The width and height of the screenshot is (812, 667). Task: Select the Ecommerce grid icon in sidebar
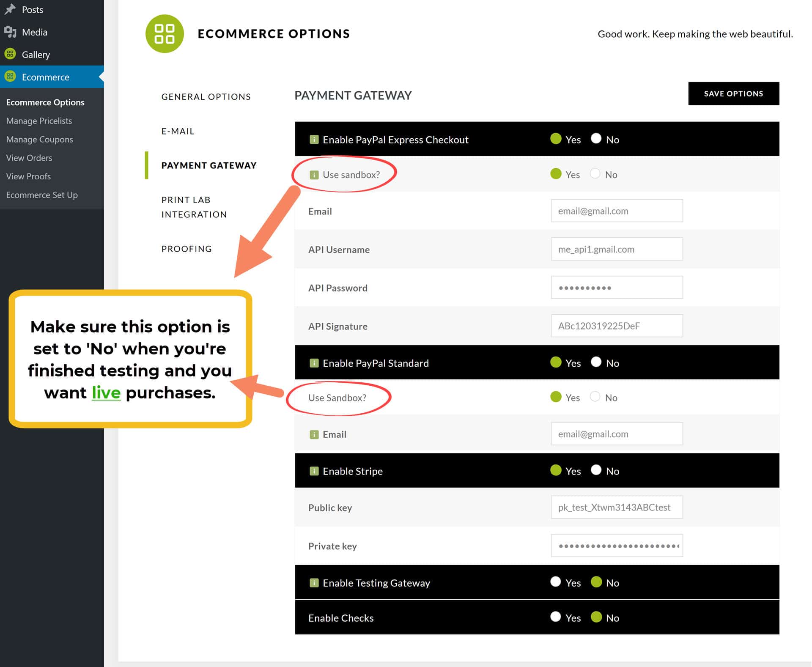point(10,77)
